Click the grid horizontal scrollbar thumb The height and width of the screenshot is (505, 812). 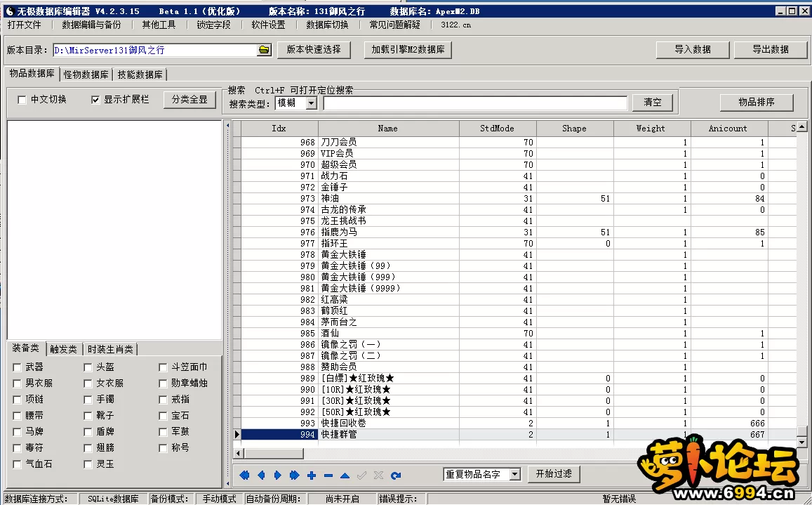point(274,454)
